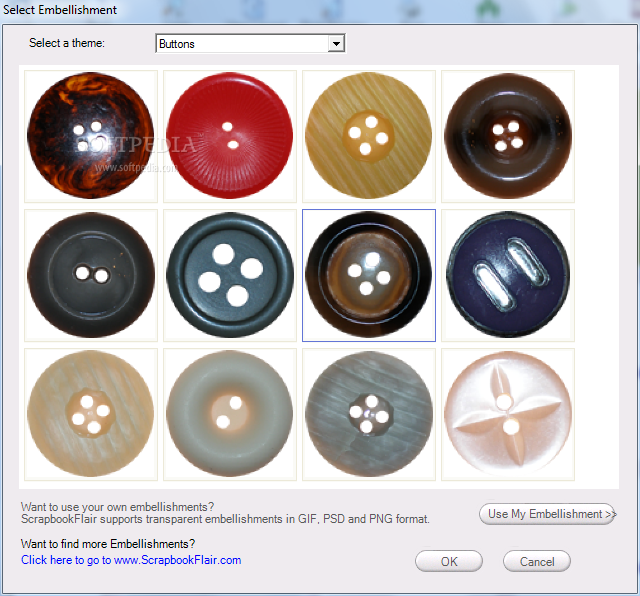
Task: Open the theme dropdown arrow
Action: pos(336,43)
